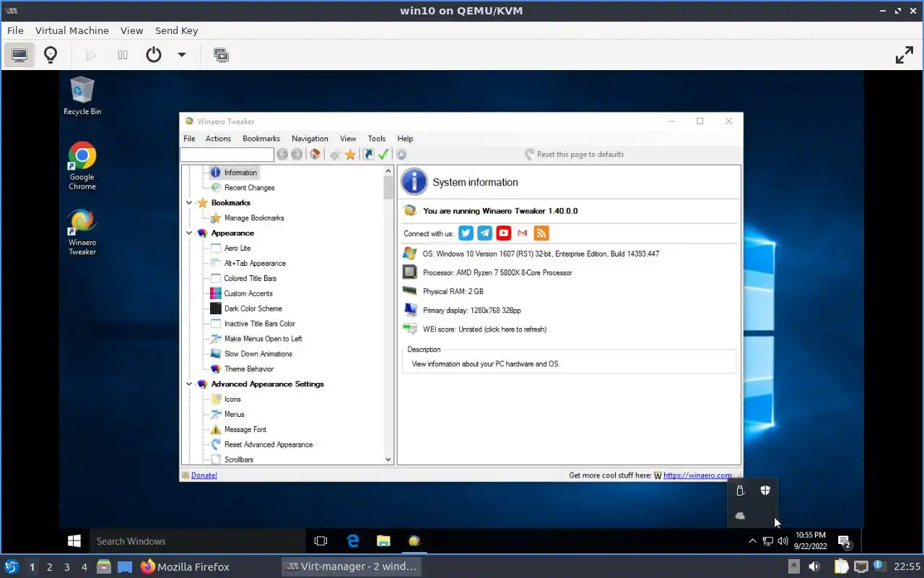Screen dimensions: 924x578
Task: Open settings via the gear toolbar icon
Action: 402,155
